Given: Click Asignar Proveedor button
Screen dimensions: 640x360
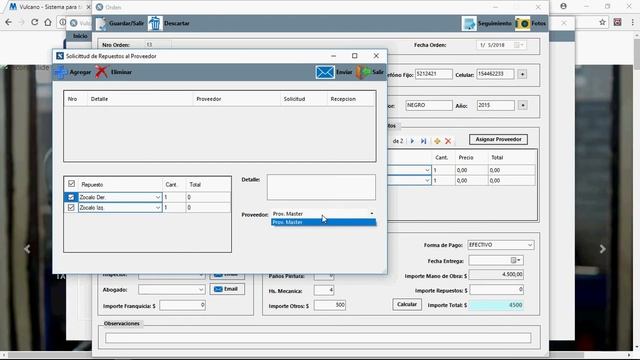Looking at the screenshot, I should point(498,139).
